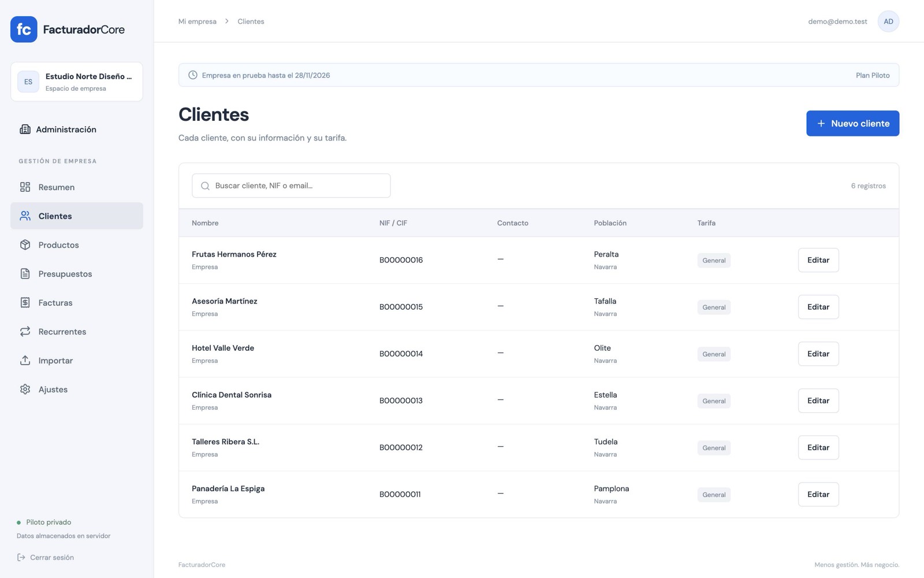The height and width of the screenshot is (578, 924).
Task: Click NIF B00000013 cell
Action: tap(401, 401)
